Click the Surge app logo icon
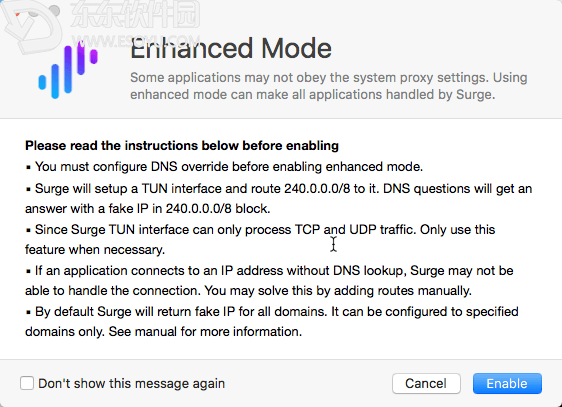 (68, 69)
